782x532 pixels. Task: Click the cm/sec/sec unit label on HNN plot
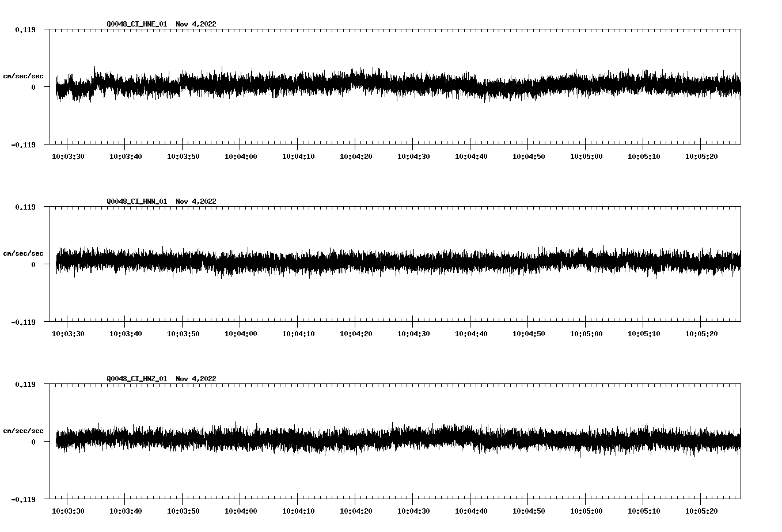coord(23,253)
